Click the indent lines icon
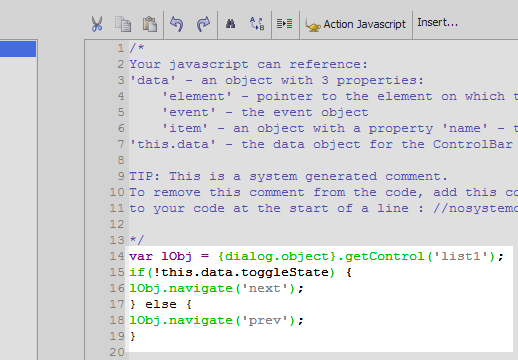The height and width of the screenshot is (360, 518). 285,24
